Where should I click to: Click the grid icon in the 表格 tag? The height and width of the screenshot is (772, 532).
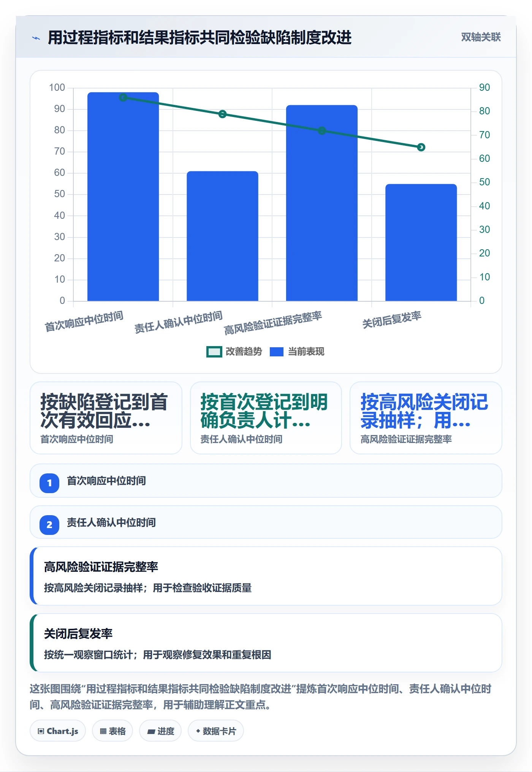point(103,731)
